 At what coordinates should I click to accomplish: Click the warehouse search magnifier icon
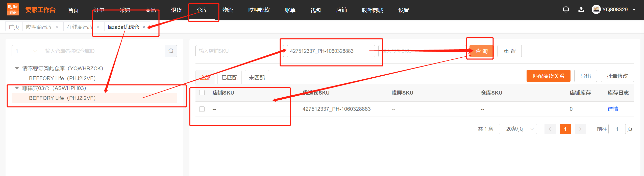[x=171, y=51]
